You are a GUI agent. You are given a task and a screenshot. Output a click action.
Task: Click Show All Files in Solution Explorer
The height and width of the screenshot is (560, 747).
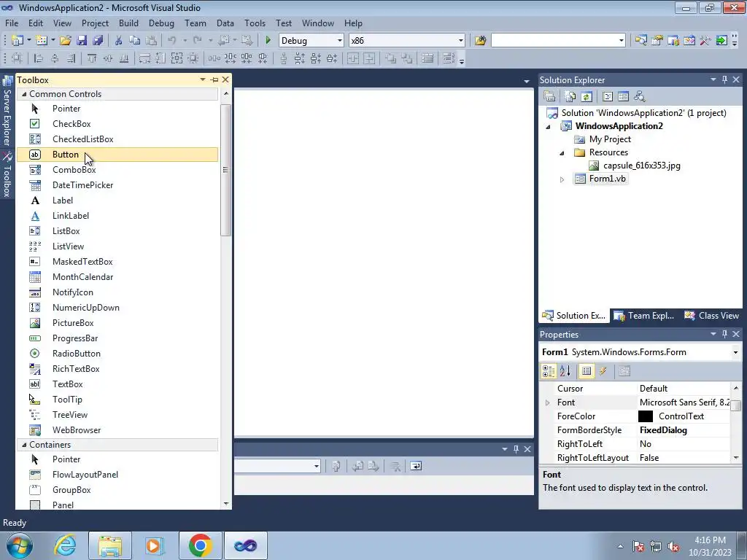click(570, 97)
